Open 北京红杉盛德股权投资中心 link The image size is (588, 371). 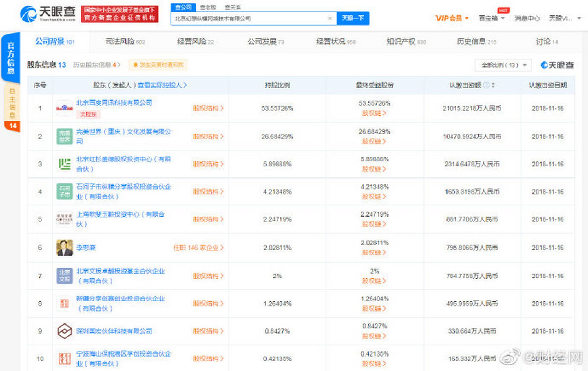124,164
